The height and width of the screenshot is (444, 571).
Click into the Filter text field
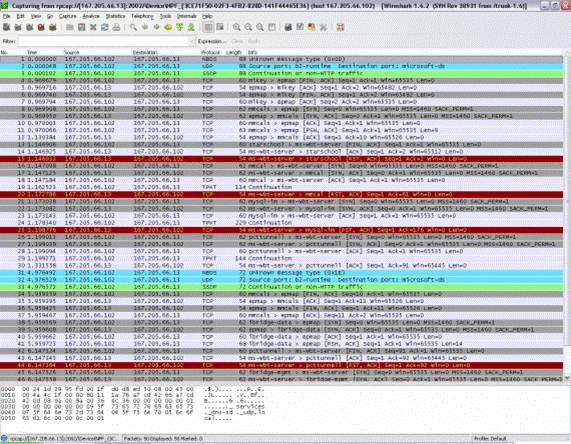coord(104,41)
